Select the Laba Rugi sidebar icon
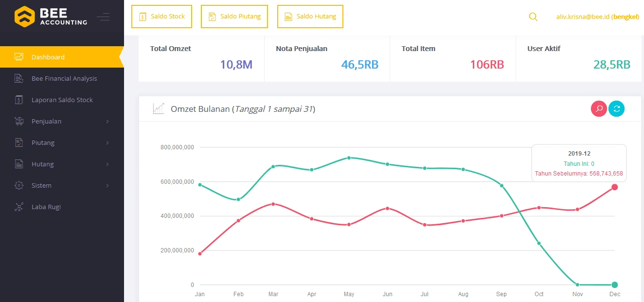644x302 pixels. tap(19, 207)
